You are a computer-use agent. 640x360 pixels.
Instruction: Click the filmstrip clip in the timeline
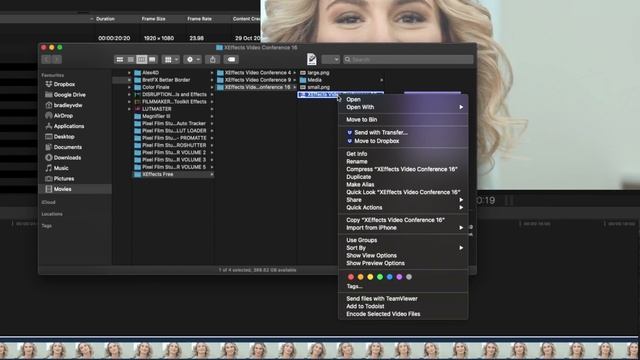coord(318,348)
